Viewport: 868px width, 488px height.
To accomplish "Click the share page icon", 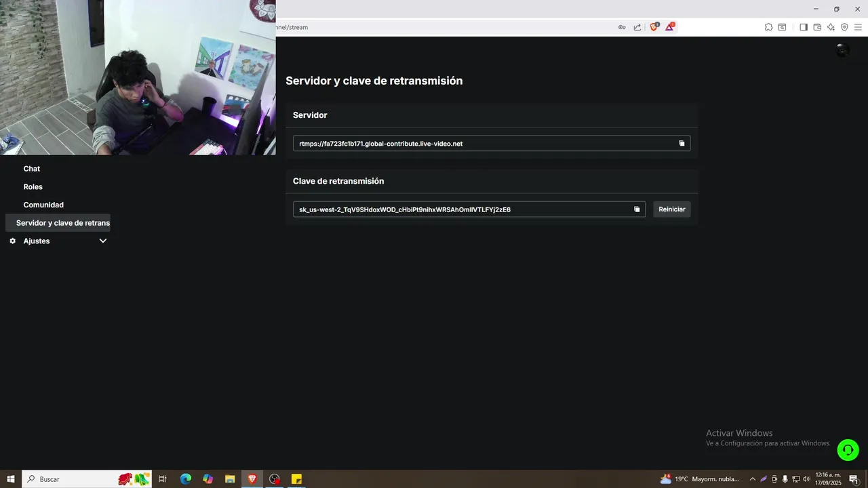I will click(x=637, y=27).
